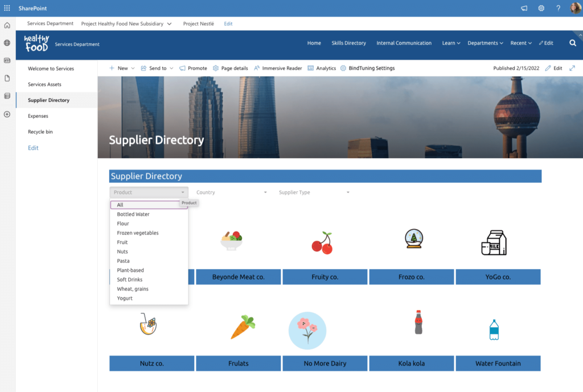
Task: Click the Frozo co. snow globe icon
Action: [x=414, y=238]
